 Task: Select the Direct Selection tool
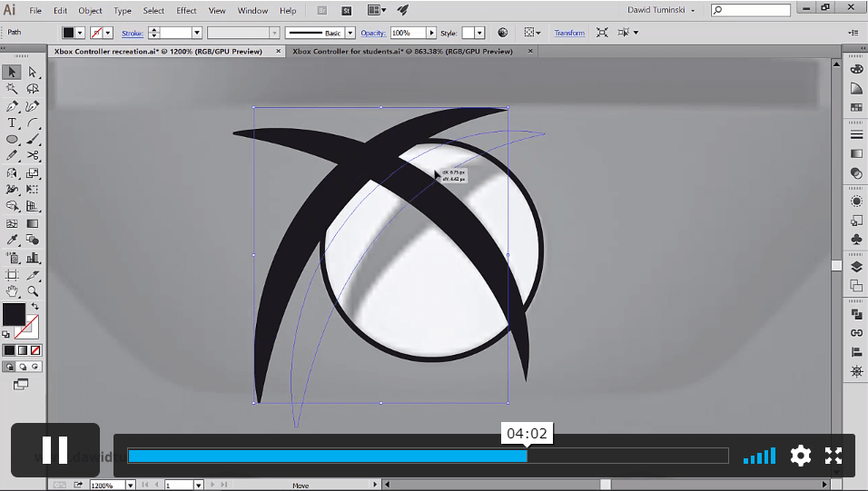click(x=32, y=72)
